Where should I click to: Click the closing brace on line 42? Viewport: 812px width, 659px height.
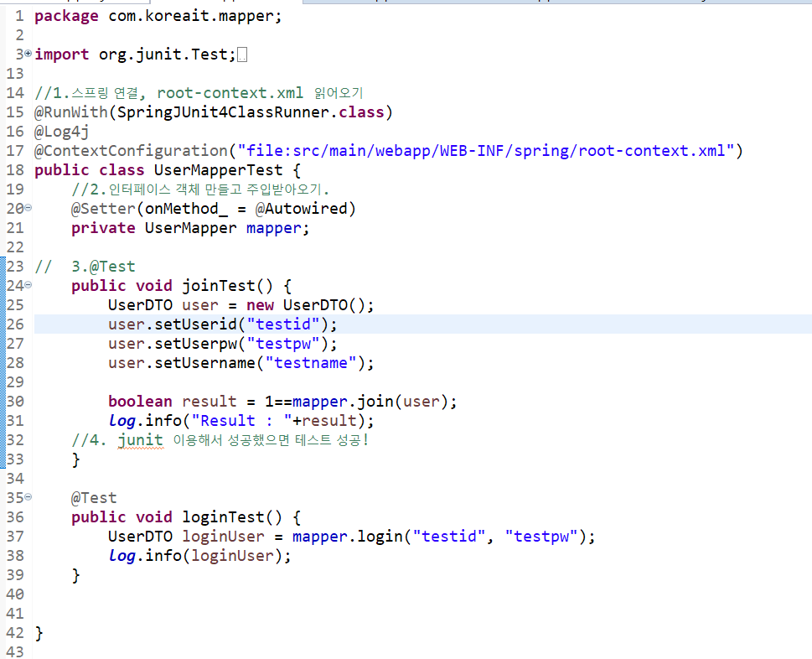39,633
